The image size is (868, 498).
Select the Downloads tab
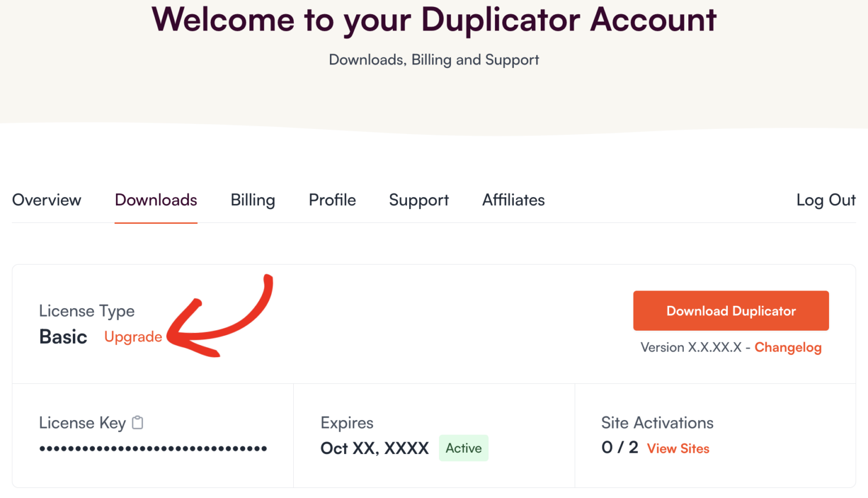156,200
